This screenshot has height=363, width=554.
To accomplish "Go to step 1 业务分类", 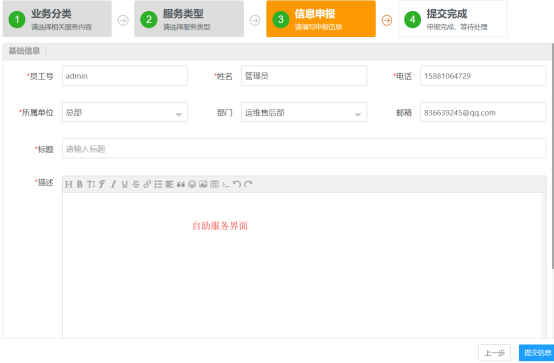I will [x=57, y=19].
